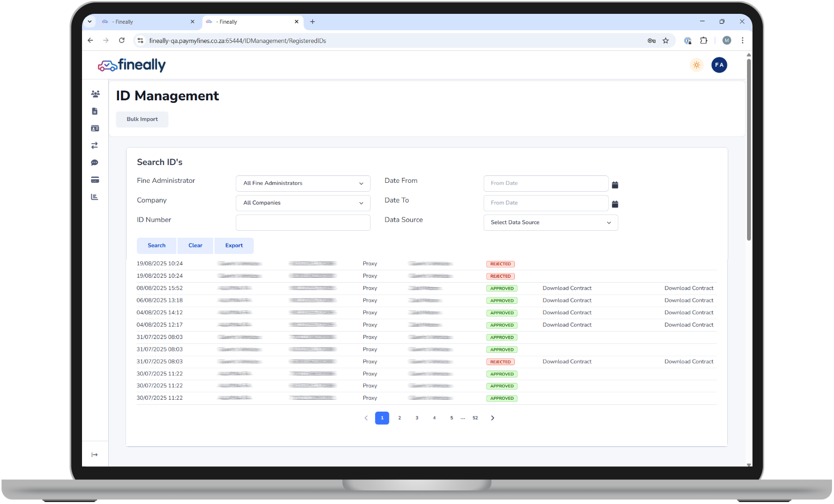The image size is (834, 504).
Task: Open the Date From calendar picker icon
Action: tap(615, 184)
